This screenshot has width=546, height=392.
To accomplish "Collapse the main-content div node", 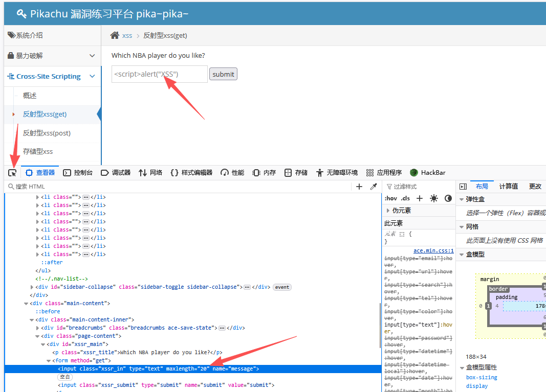I will click(x=26, y=304).
